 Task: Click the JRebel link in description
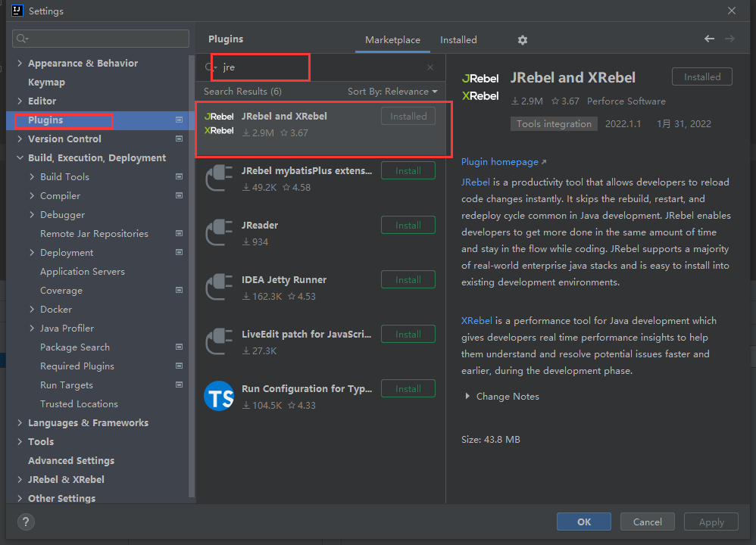click(476, 182)
